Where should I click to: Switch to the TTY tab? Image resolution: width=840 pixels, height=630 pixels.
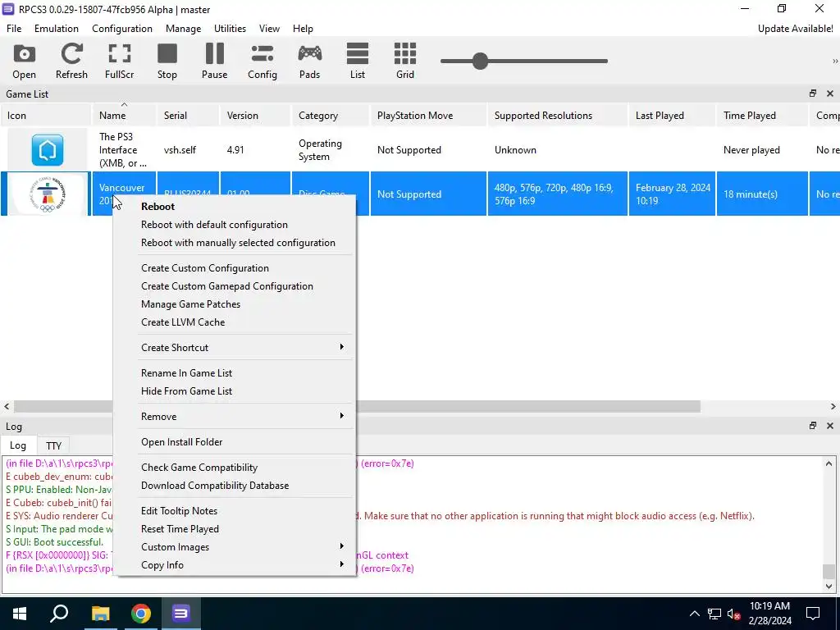coord(53,445)
